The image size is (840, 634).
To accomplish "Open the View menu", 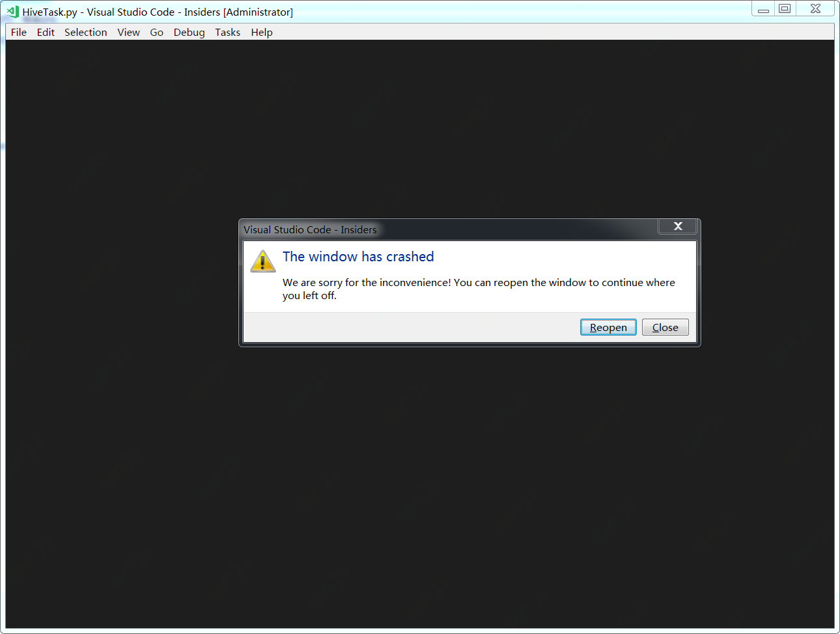I will [x=128, y=32].
